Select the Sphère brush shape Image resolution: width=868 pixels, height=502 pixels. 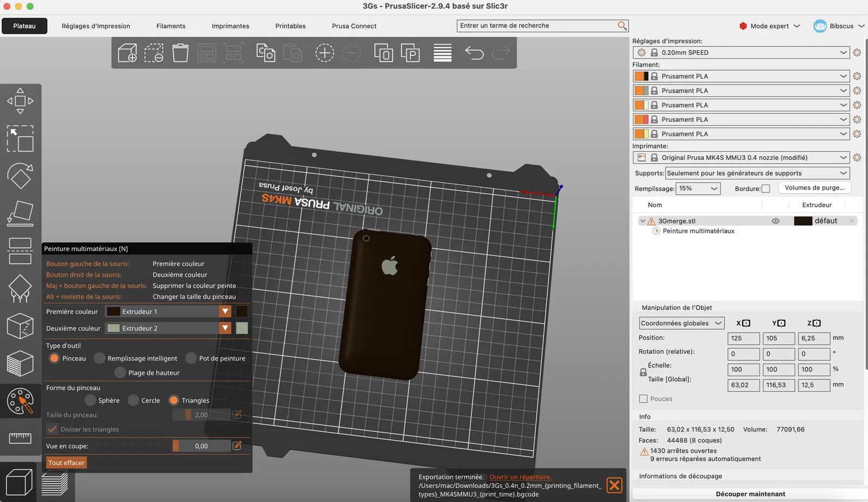pyautogui.click(x=91, y=401)
